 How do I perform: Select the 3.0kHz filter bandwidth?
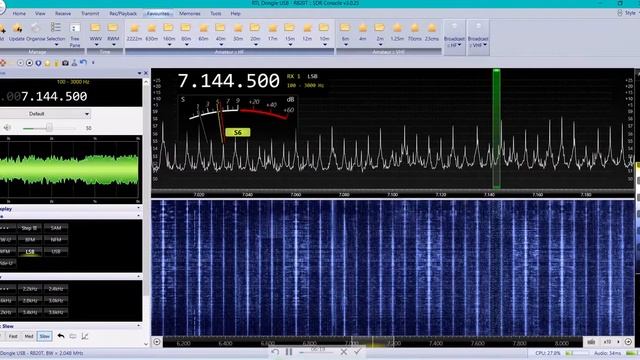[x=56, y=300]
